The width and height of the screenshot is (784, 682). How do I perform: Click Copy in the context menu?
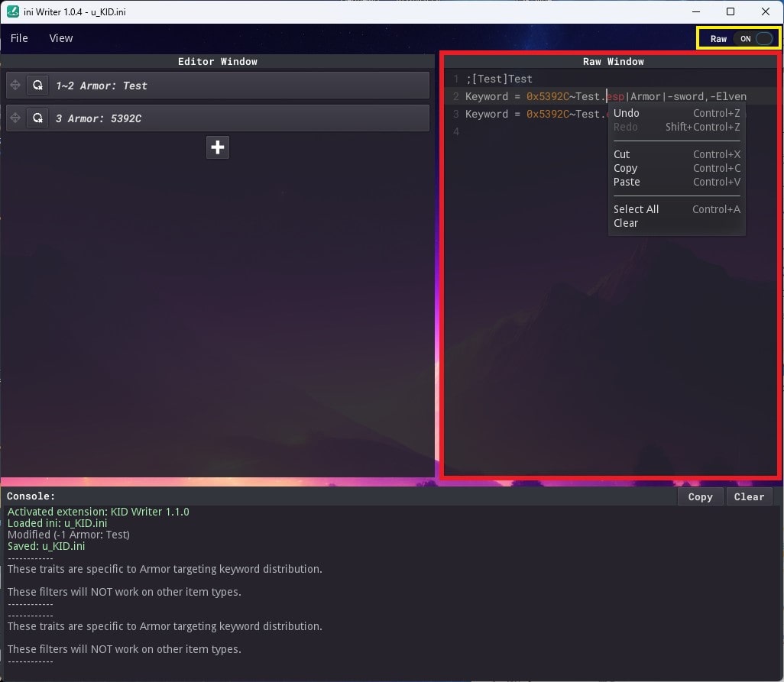tap(625, 168)
